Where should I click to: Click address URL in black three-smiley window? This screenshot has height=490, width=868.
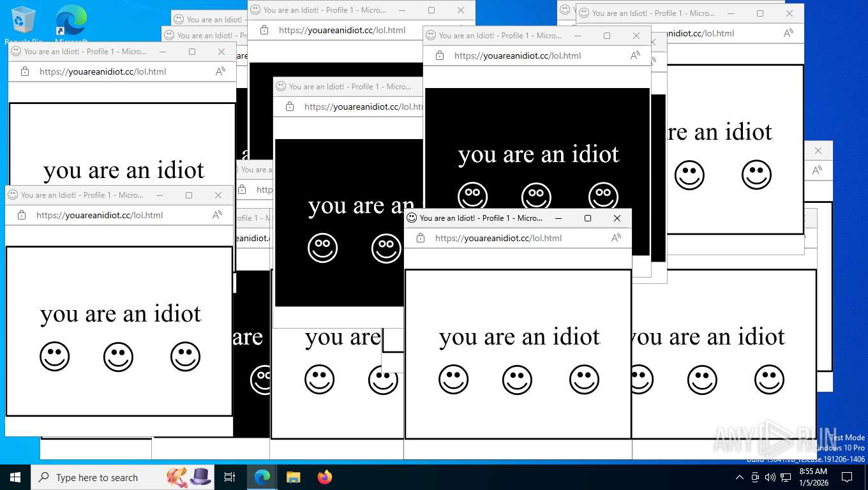(x=518, y=56)
